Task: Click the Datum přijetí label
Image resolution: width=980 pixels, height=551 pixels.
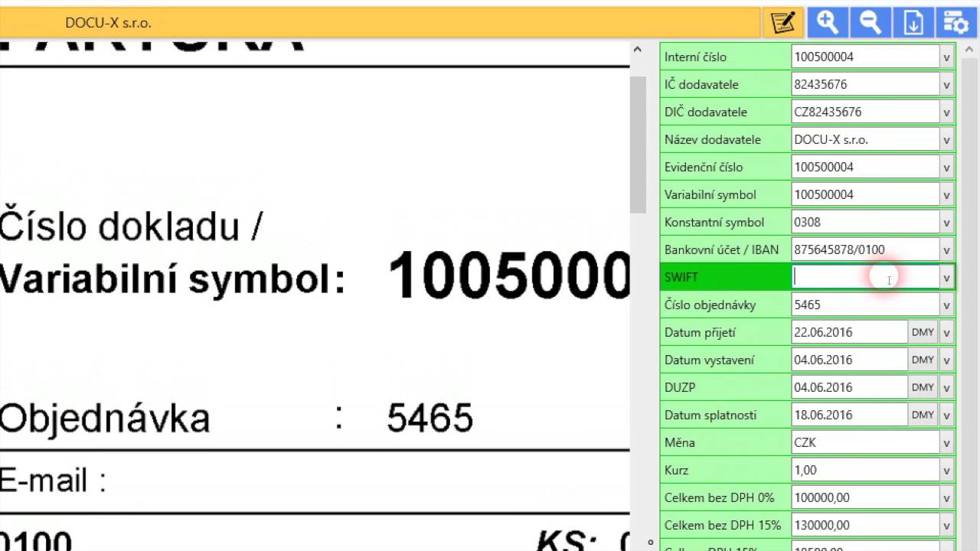Action: [700, 333]
